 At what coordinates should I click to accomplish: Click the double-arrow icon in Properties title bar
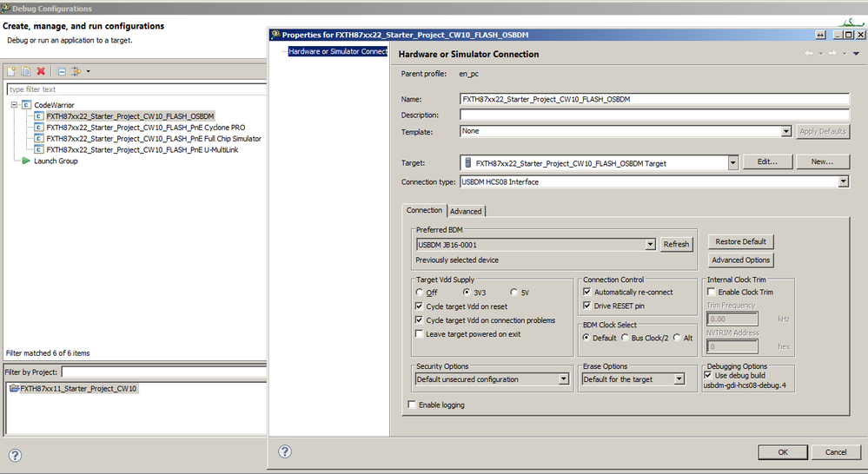click(820, 35)
